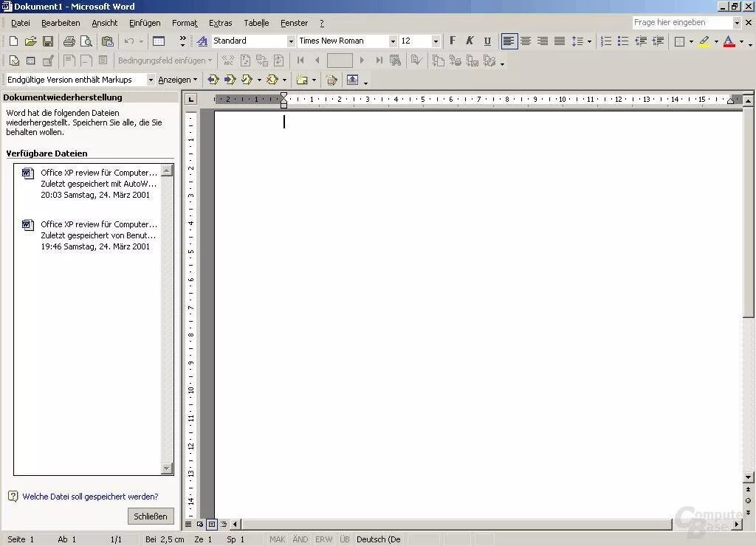Center the text alignment
The image size is (756, 546).
pyautogui.click(x=526, y=41)
